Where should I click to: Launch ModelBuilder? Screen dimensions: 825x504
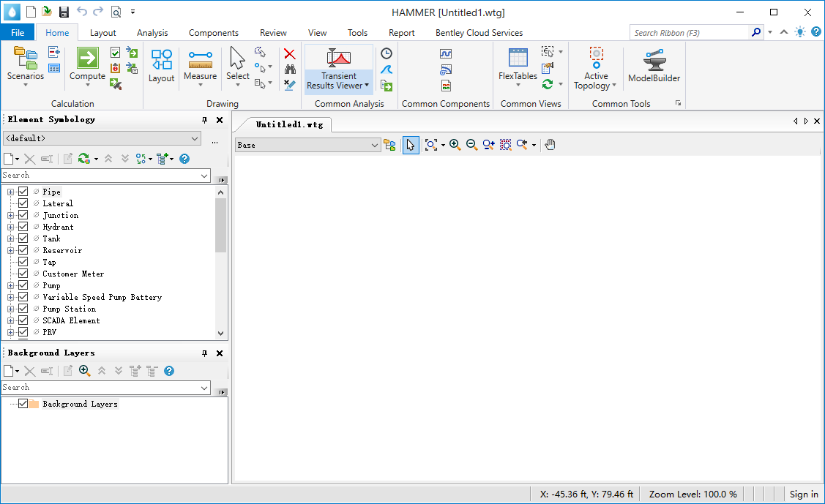click(x=654, y=66)
